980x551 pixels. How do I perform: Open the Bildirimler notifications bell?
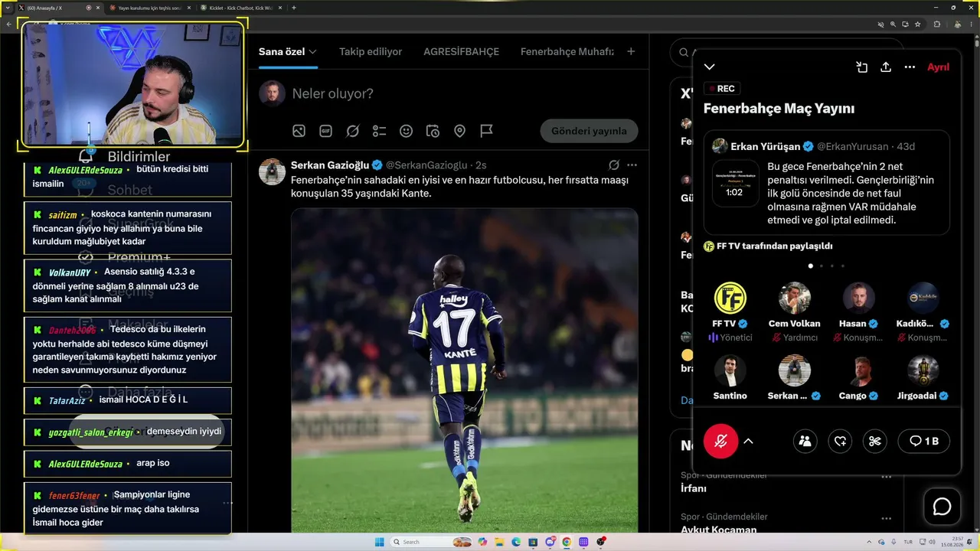tap(86, 156)
